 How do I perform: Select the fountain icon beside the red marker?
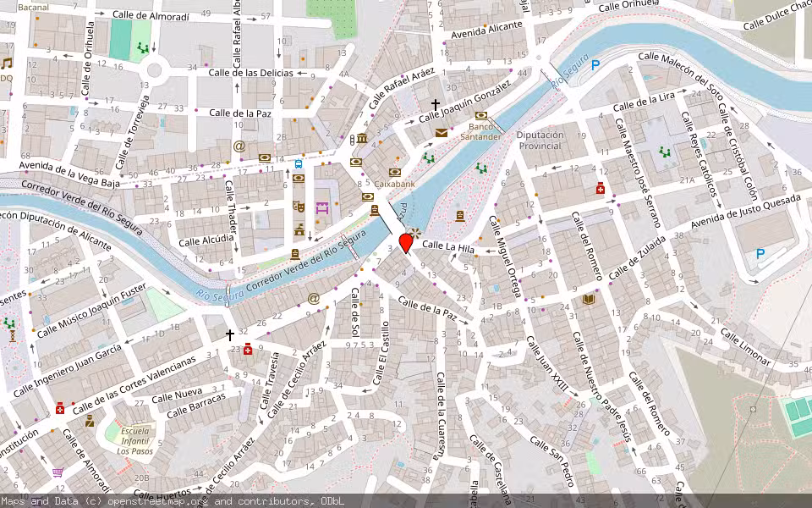pyautogui.click(x=415, y=233)
